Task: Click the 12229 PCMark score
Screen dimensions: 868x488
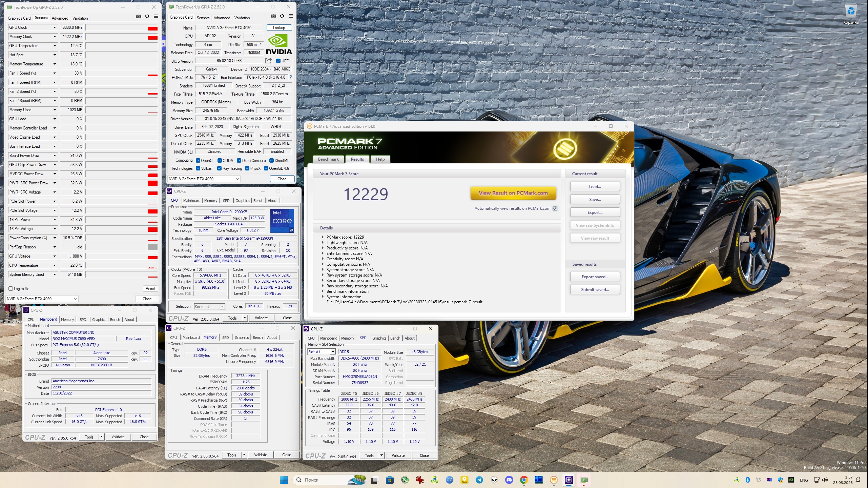Action: click(366, 194)
